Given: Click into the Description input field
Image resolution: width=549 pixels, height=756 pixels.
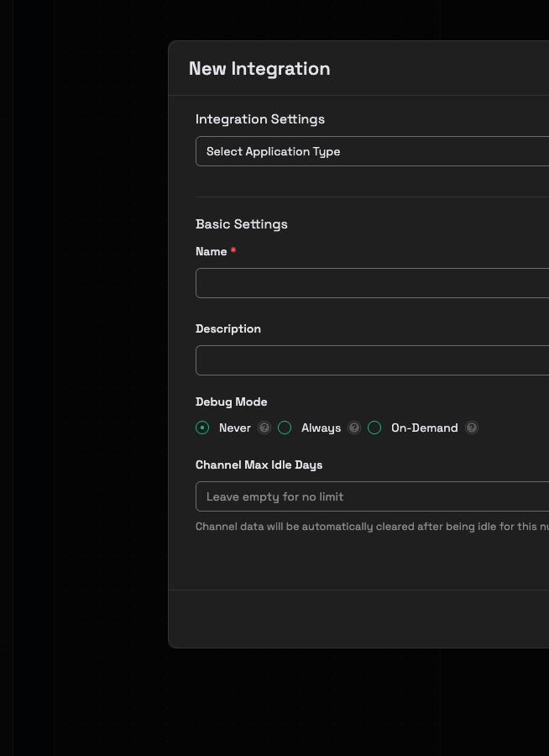Looking at the screenshot, I should point(372,360).
